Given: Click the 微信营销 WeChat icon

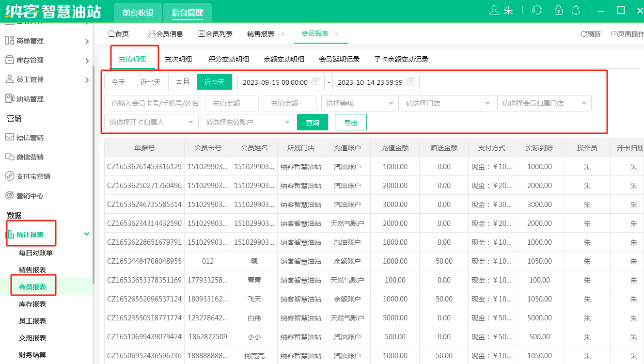Looking at the screenshot, I should click(9, 157).
